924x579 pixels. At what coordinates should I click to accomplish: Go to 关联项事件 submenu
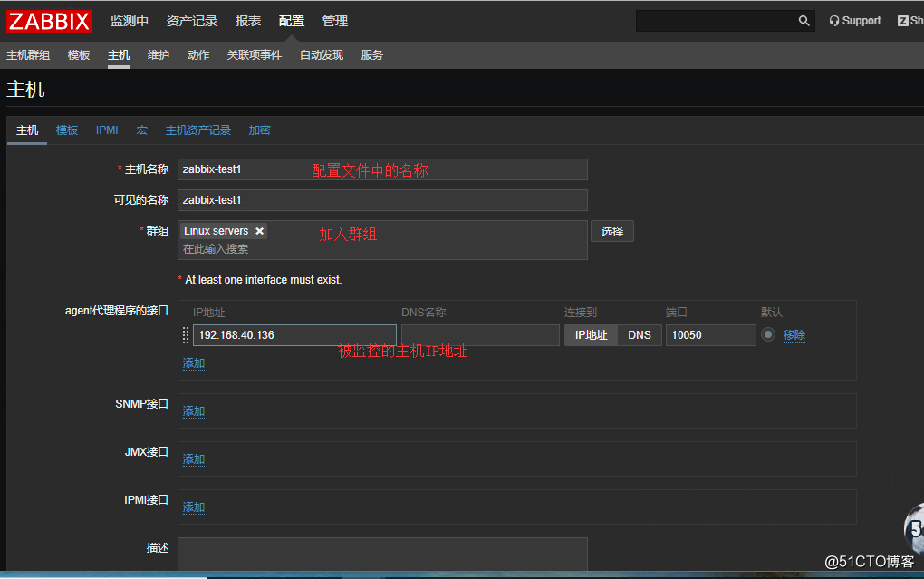[x=254, y=55]
